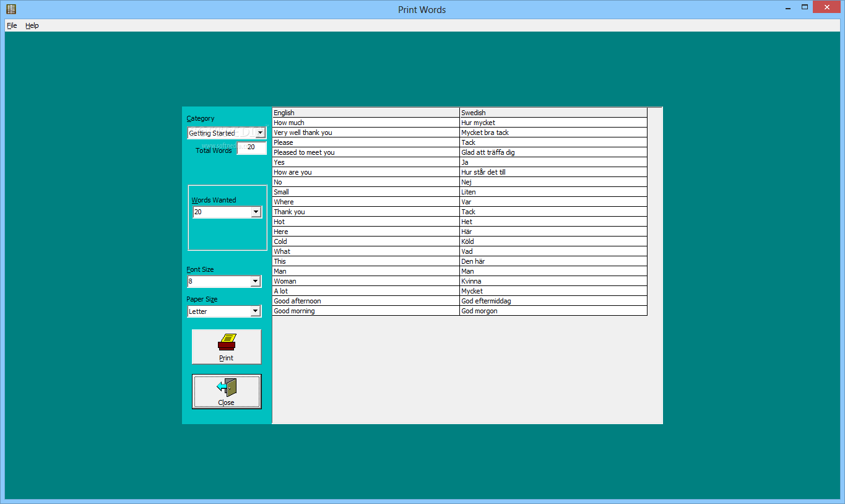Select the 'Woman' cell
The height and width of the screenshot is (504, 845).
366,281
